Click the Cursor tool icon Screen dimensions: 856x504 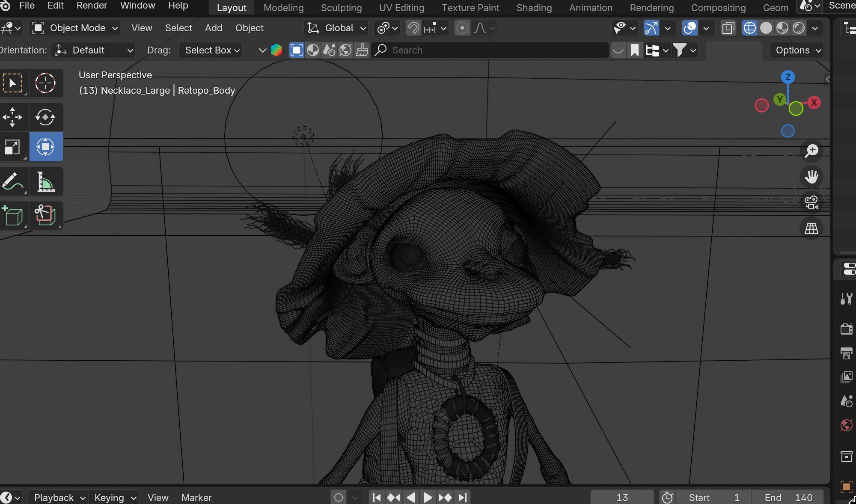pyautogui.click(x=45, y=83)
